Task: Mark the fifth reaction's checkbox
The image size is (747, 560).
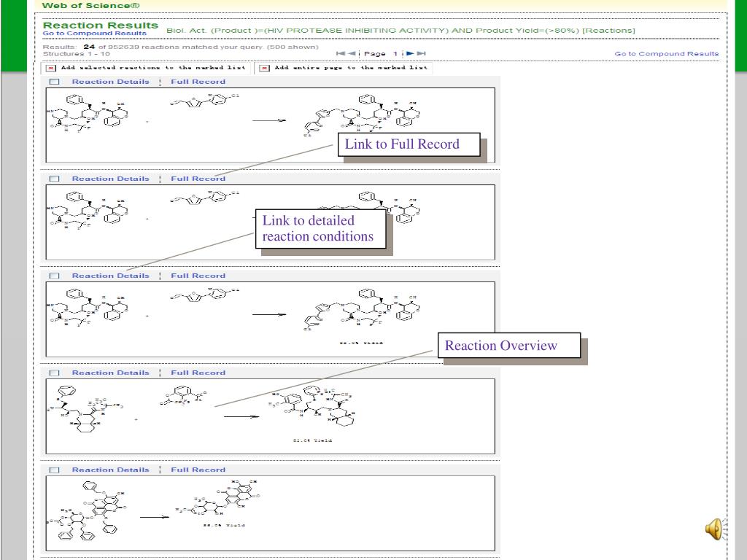Action: 54,470
